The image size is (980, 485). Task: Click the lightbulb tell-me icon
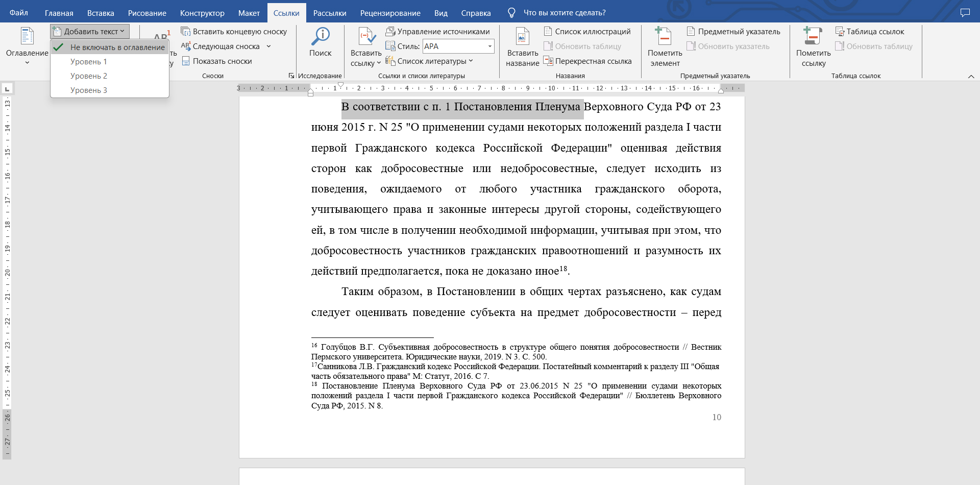[x=511, y=13]
